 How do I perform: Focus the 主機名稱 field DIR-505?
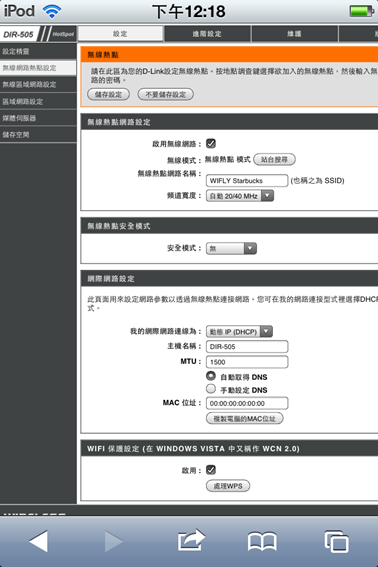tap(247, 346)
